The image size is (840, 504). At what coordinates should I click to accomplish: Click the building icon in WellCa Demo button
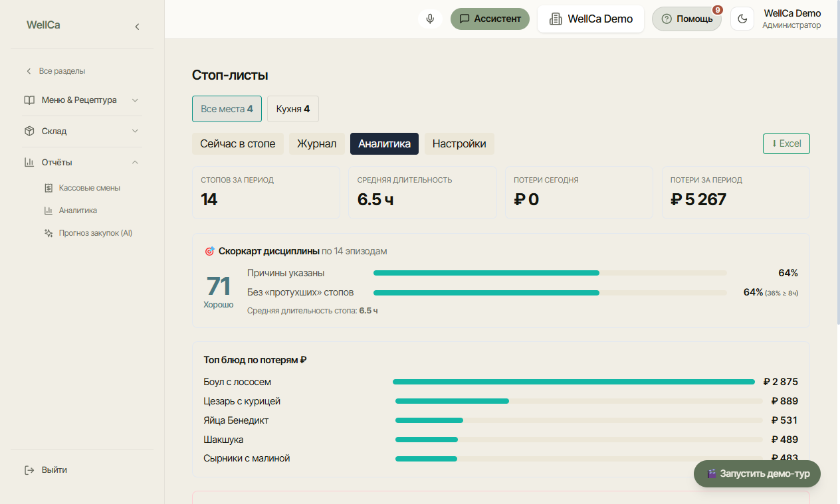[556, 19]
